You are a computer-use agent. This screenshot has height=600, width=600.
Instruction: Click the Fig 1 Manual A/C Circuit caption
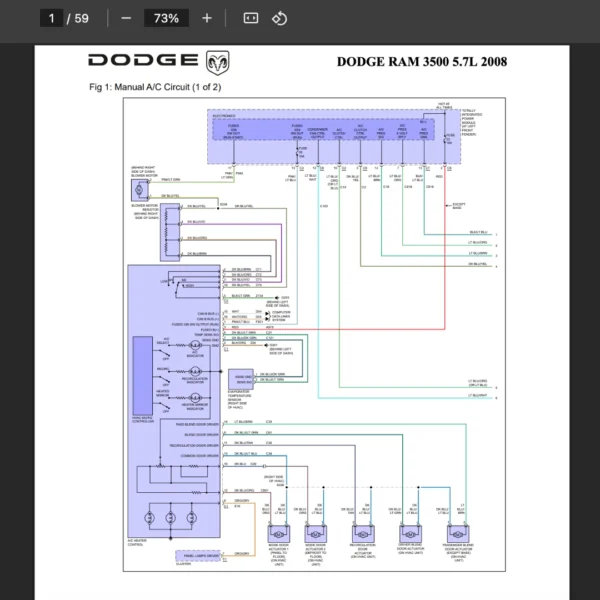click(x=155, y=87)
